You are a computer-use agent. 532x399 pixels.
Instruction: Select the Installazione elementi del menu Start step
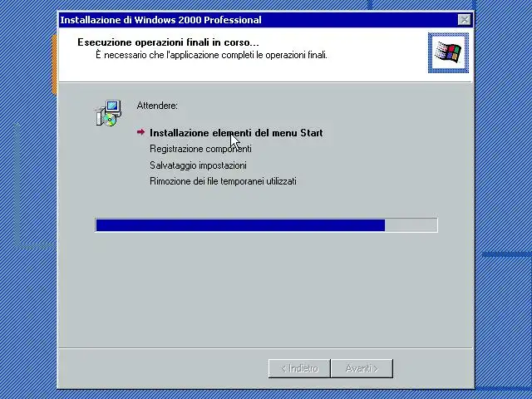pyautogui.click(x=236, y=133)
